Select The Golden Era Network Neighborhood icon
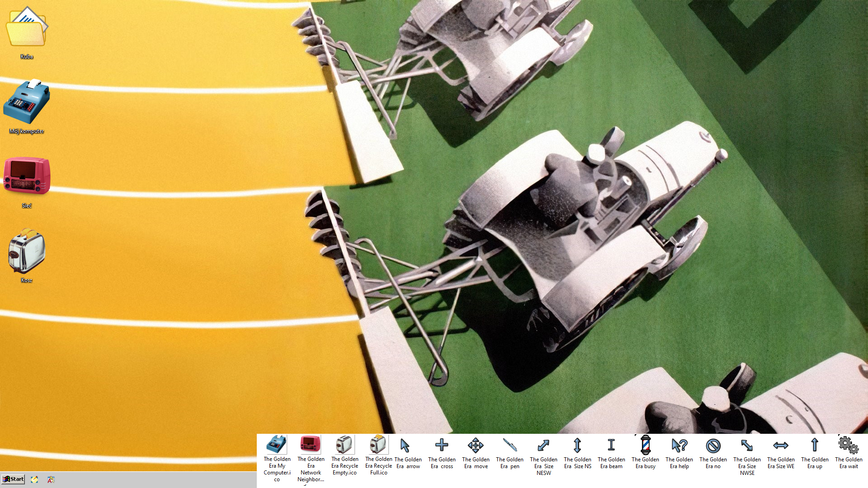This screenshot has height=488, width=868. (311, 445)
